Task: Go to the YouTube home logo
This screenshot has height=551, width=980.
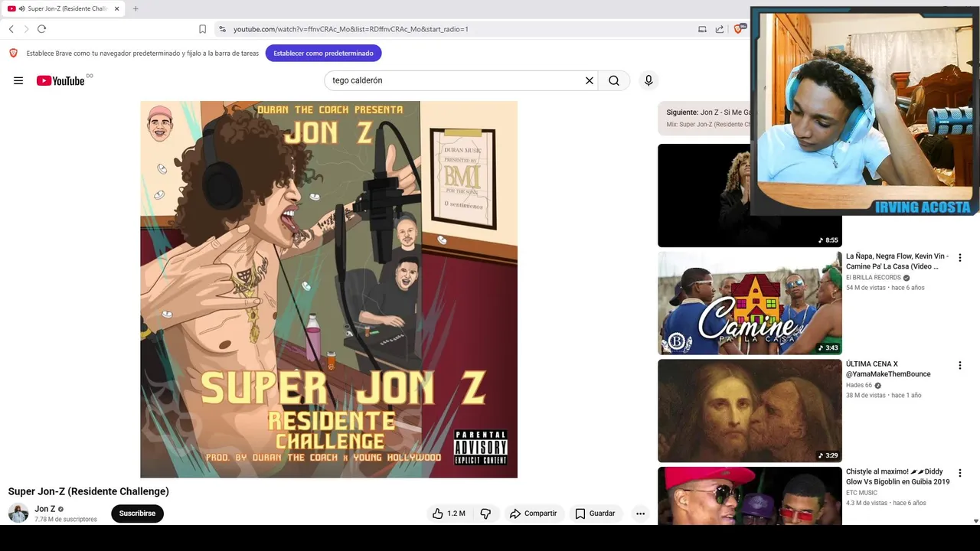Action: click(60, 80)
